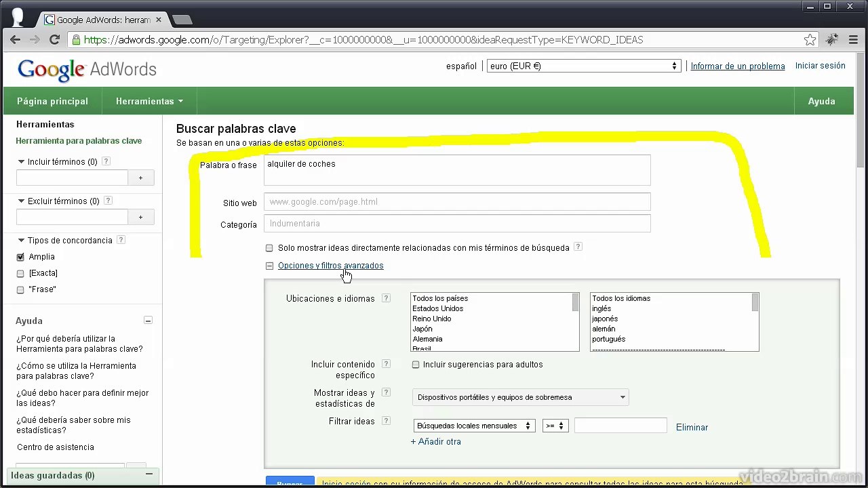Click the + Añadir otra filter link

pyautogui.click(x=436, y=441)
